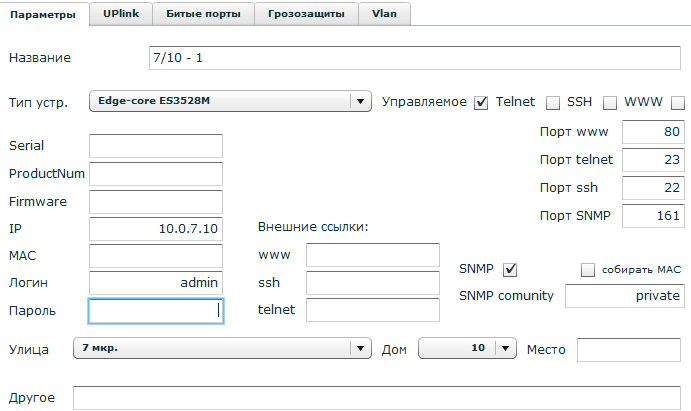Click the Другое text field
Image resolution: width=691 pixels, height=411 pixels.
(376, 399)
